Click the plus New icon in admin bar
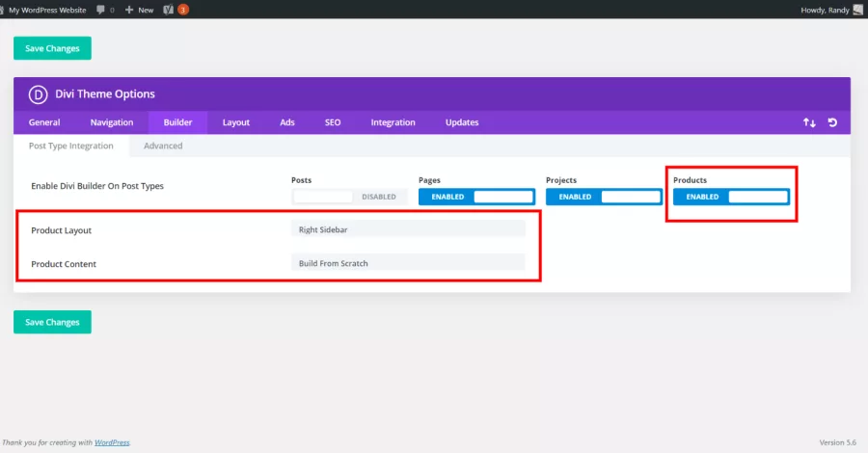868x453 pixels. [129, 10]
